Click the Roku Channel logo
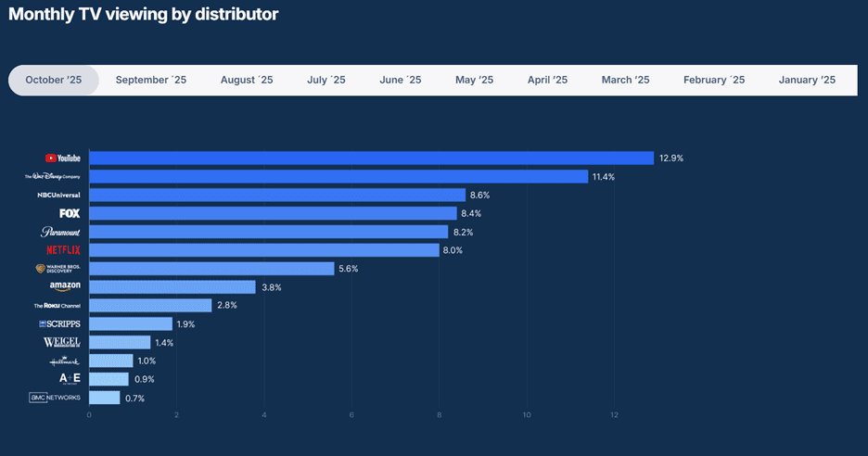The width and height of the screenshot is (868, 456). [57, 305]
